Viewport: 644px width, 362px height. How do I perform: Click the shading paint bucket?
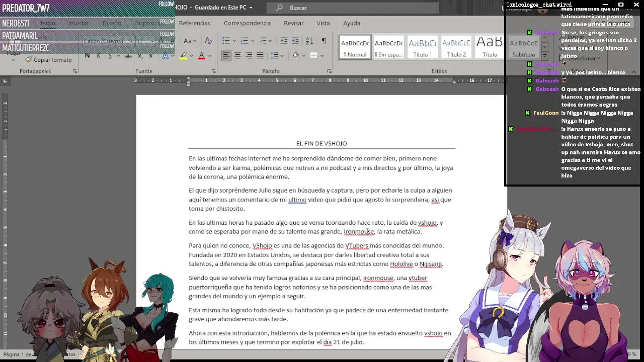(295, 55)
